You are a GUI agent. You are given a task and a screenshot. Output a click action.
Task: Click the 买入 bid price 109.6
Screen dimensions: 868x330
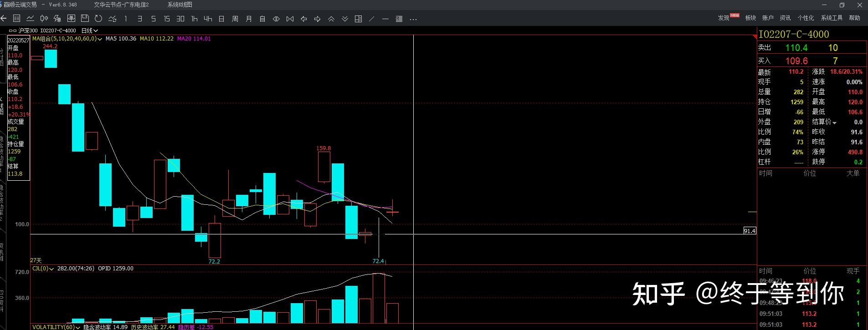796,61
